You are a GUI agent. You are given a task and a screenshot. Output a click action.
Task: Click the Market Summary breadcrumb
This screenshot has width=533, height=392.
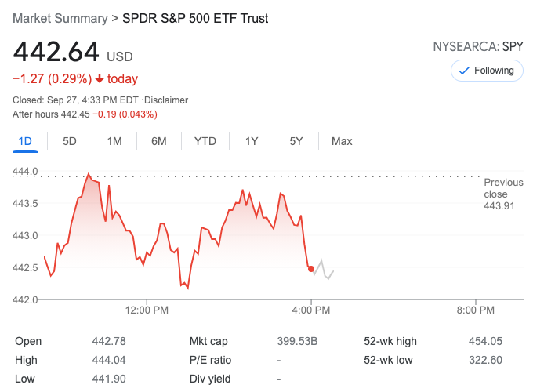pos(60,18)
